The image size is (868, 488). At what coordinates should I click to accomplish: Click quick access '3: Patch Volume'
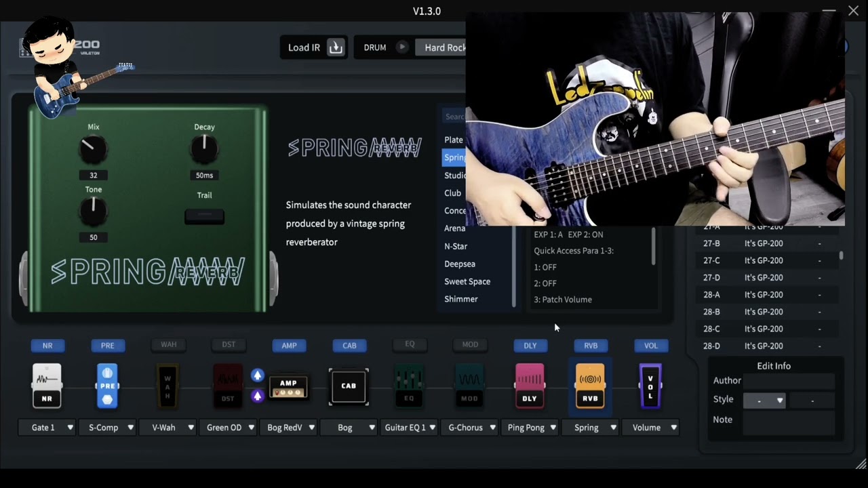[x=563, y=300]
